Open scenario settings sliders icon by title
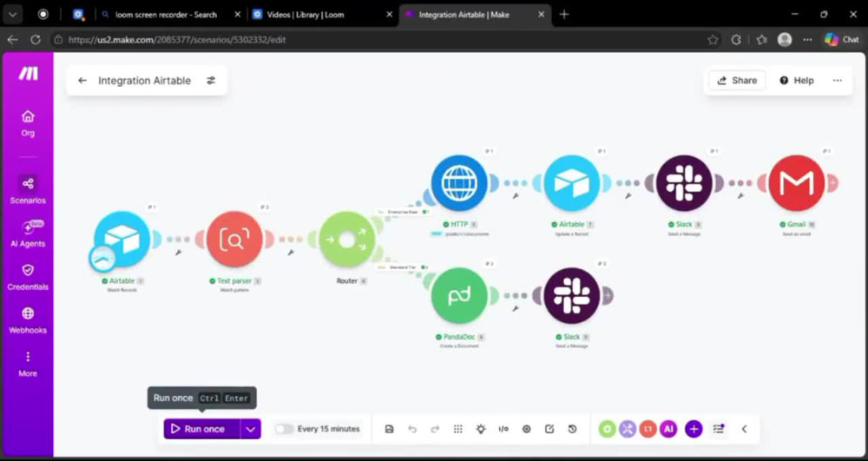The width and height of the screenshot is (868, 461). coord(211,80)
